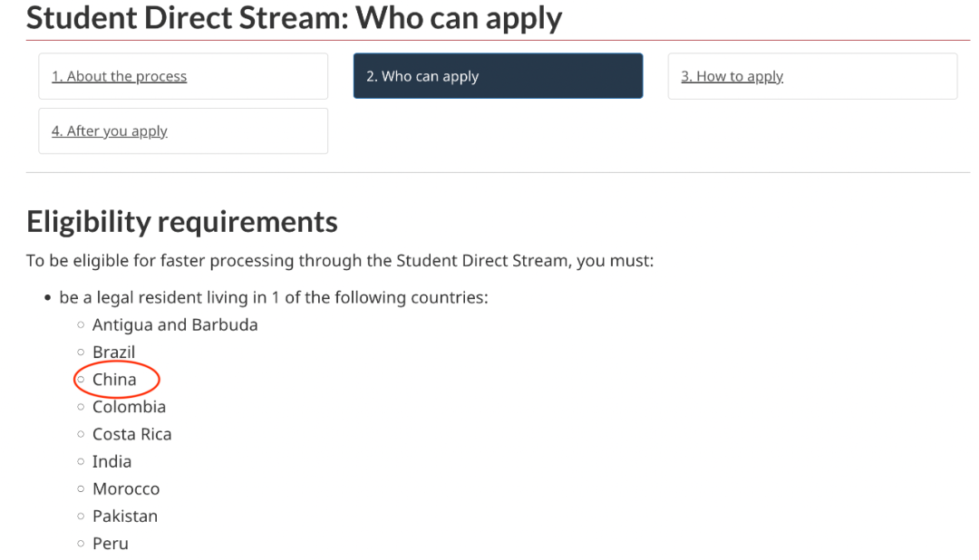Screen dimensions: 979x560
Task: Select the 'Who can apply' tab
Action: point(422,76)
